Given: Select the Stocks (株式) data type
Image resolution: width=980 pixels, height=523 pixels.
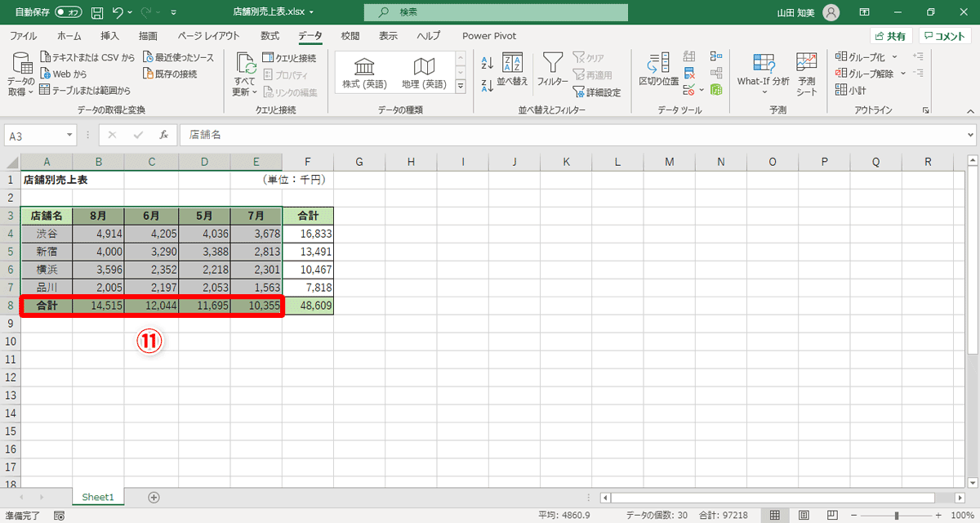Looking at the screenshot, I should tap(365, 73).
